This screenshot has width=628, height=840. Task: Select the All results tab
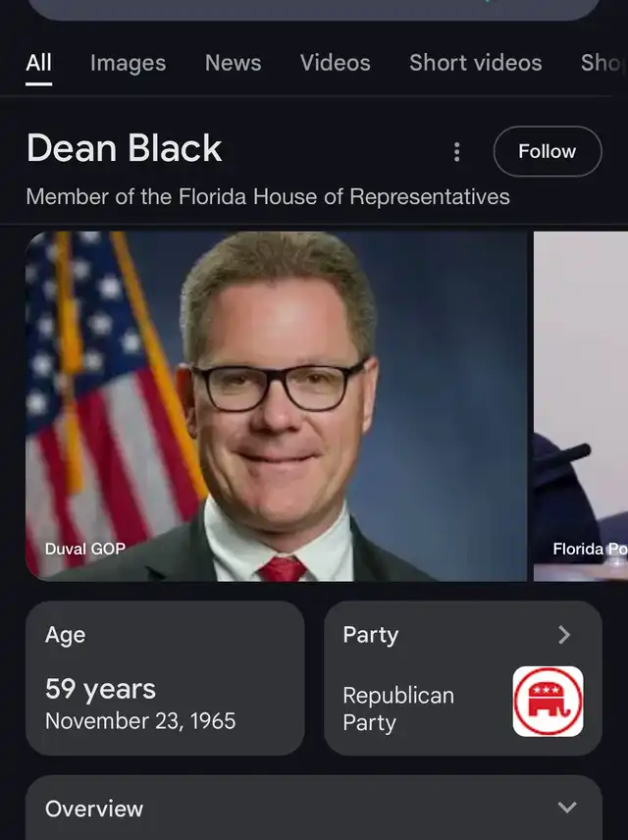click(38, 63)
